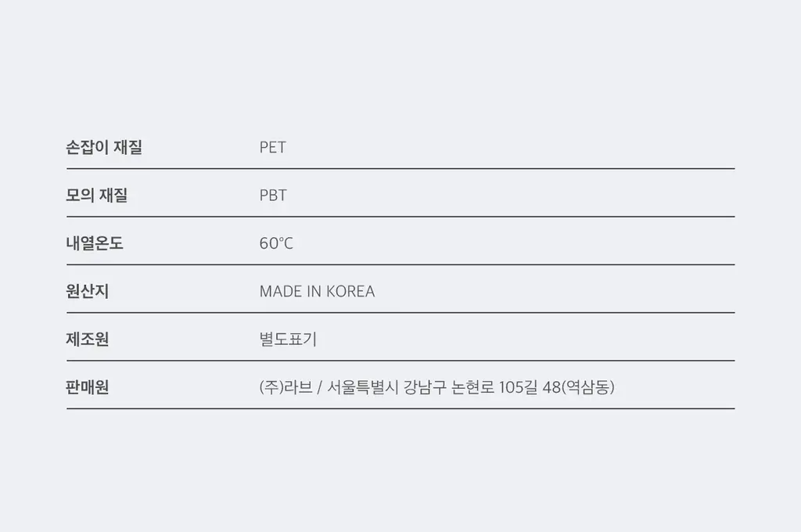
Task: Select the 60°C temperature value
Action: point(276,243)
